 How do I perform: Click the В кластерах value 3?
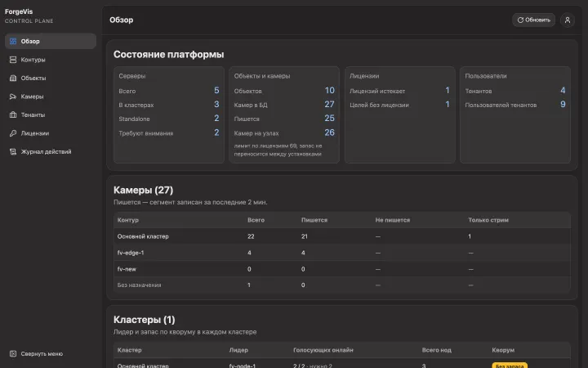coord(216,105)
